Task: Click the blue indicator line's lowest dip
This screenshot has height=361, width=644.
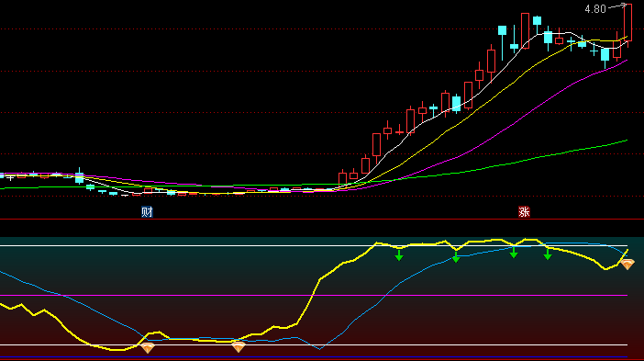Action: tap(320, 349)
